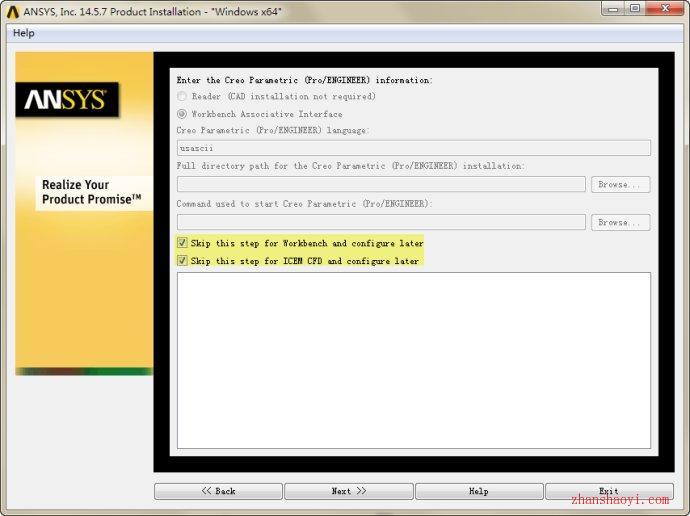Close the ANSYS Product Installation window
Viewport: 690px width, 516px height.
665,9
